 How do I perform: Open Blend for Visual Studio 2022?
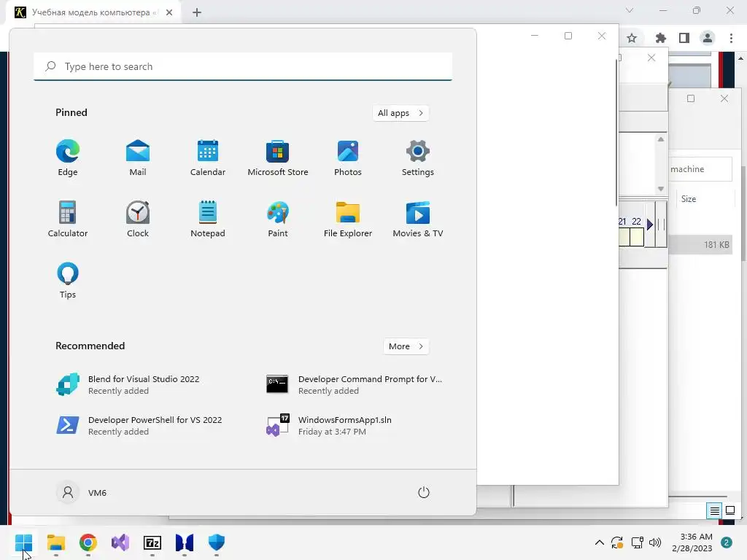(143, 385)
